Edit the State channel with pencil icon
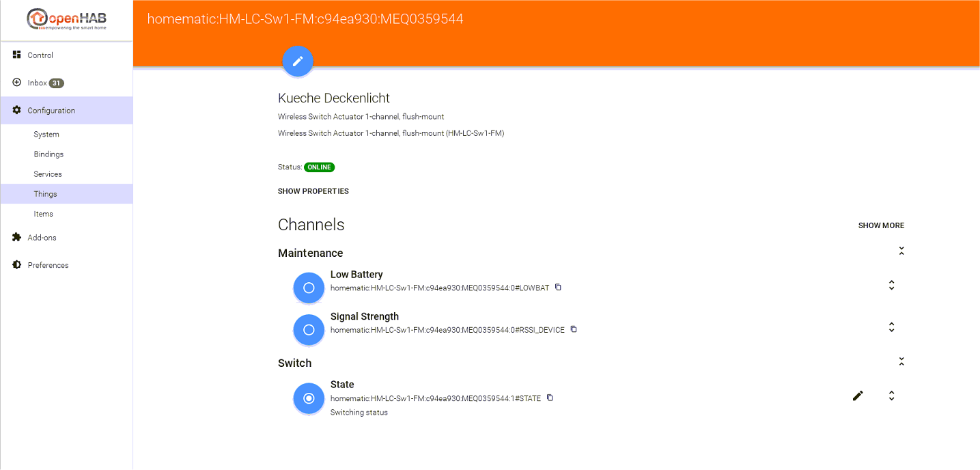This screenshot has width=980, height=470. tap(858, 396)
